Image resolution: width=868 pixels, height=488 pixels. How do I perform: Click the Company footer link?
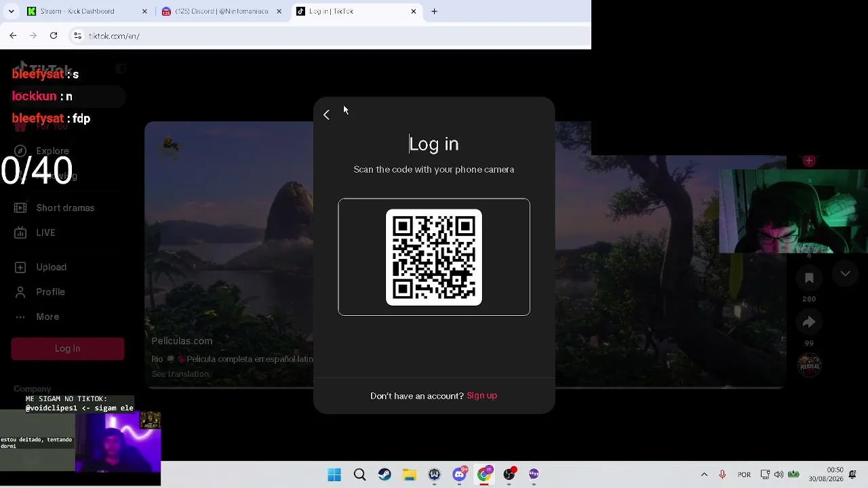coord(33,389)
